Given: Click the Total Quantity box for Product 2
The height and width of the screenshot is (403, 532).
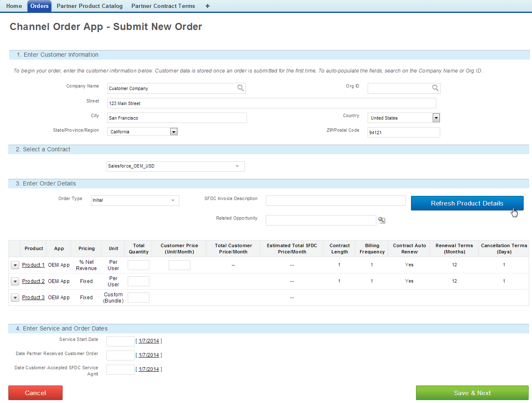Looking at the screenshot, I should point(139,281).
